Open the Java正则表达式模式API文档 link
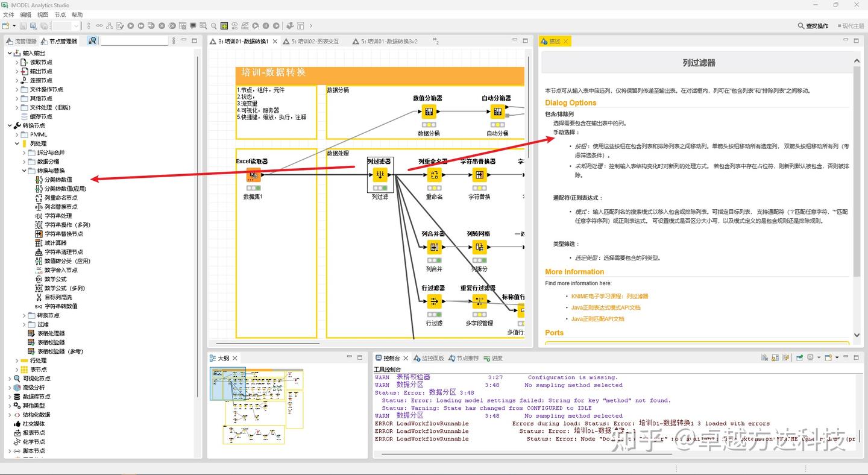The image size is (868, 475). (606, 307)
